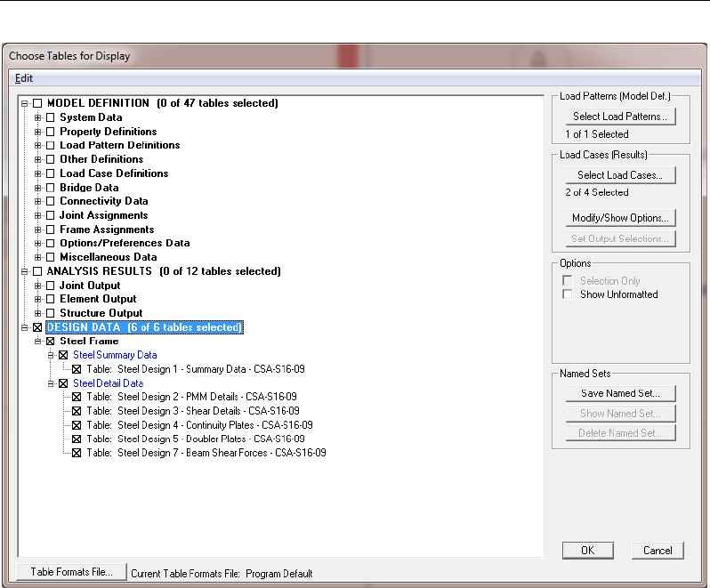Image resolution: width=710 pixels, height=588 pixels.
Task: Check the Structure Output checkbox
Action: pos(50,313)
